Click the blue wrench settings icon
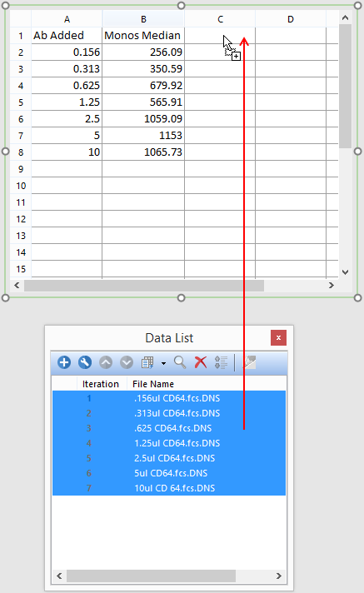Viewport: 364px width, 593px height. pos(85,362)
